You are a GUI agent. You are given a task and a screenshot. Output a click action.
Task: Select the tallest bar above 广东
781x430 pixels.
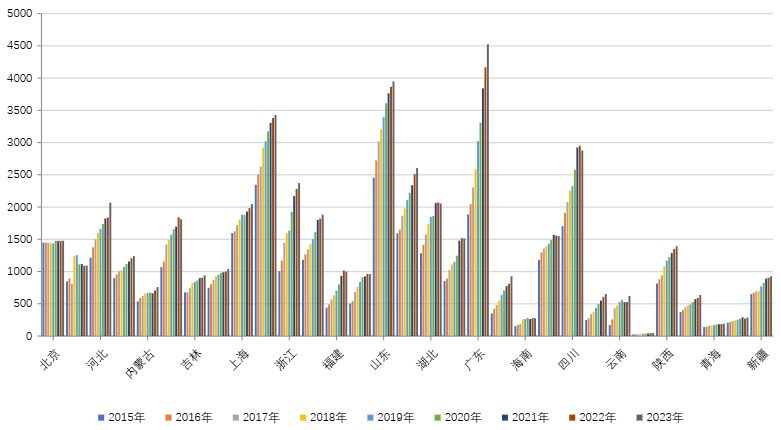pos(488,190)
